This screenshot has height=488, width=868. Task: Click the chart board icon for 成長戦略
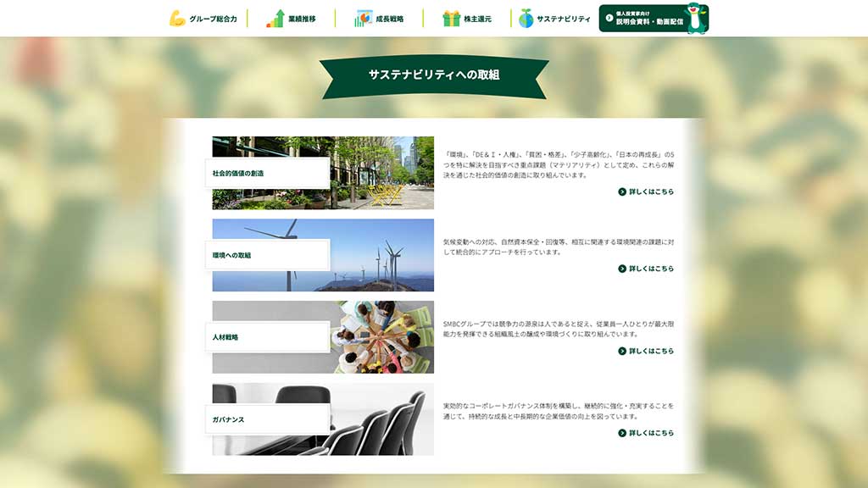click(364, 18)
